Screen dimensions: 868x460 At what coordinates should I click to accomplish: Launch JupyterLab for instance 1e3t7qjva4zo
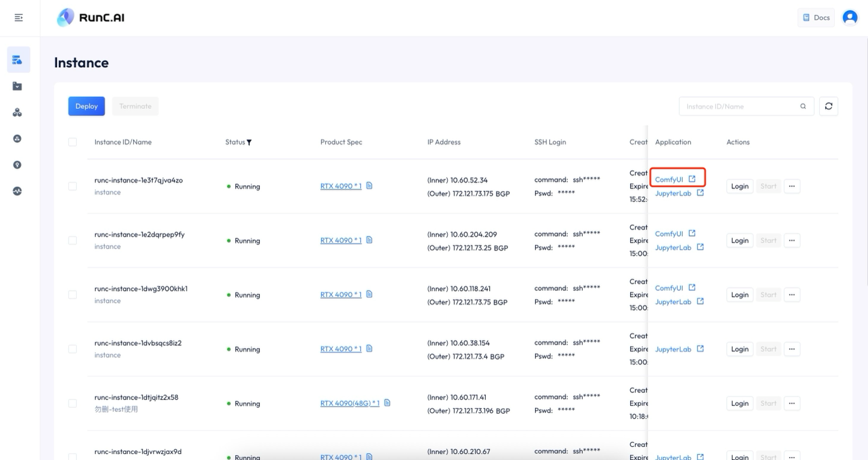click(680, 193)
